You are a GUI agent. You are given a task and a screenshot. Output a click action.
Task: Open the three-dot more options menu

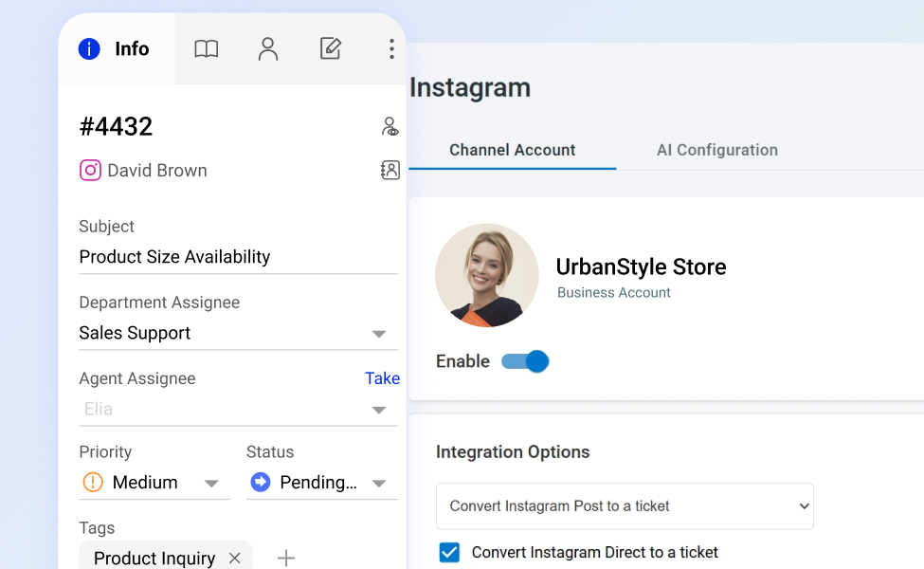click(x=391, y=49)
